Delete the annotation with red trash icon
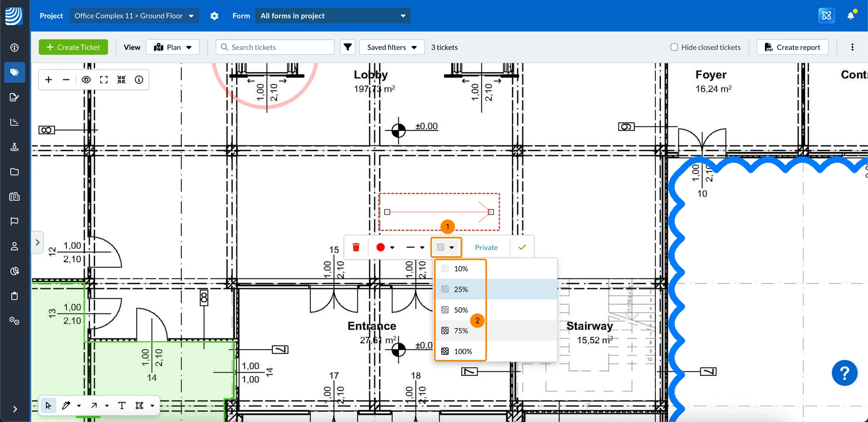Viewport: 868px width, 422px height. (356, 248)
